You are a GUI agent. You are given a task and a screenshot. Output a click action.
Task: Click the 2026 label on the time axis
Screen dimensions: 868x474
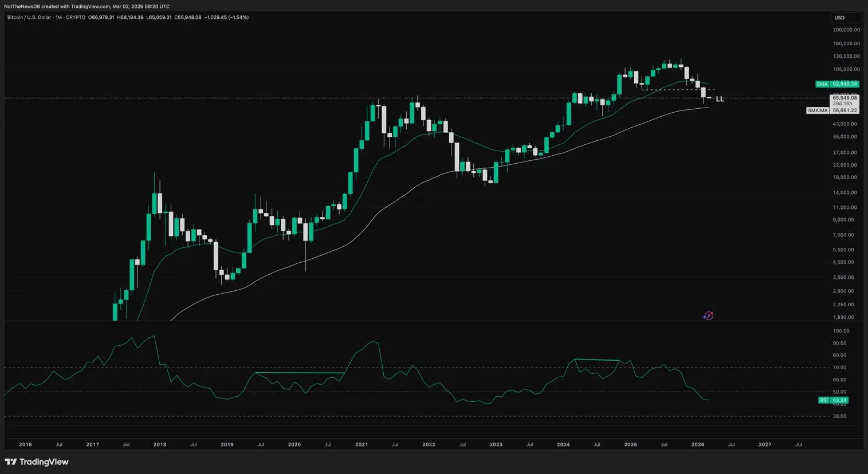point(698,444)
